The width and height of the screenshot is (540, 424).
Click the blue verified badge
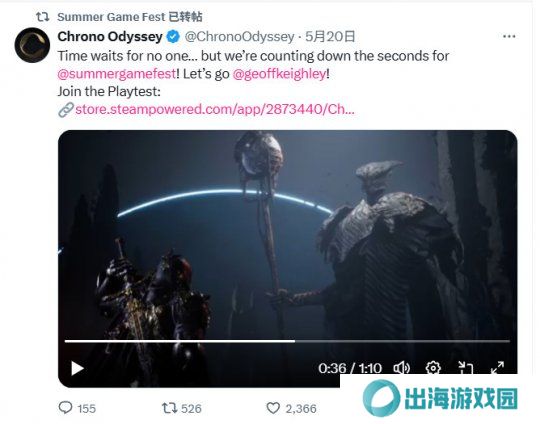tap(173, 37)
